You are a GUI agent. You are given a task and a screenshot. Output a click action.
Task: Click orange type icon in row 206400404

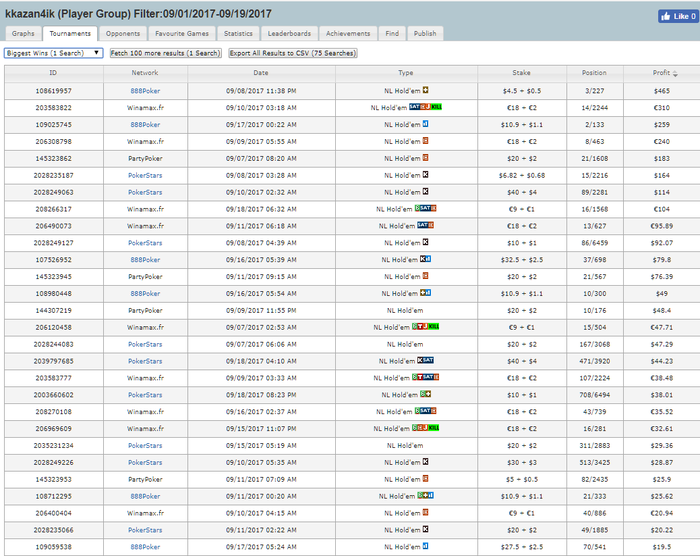[x=425, y=512]
